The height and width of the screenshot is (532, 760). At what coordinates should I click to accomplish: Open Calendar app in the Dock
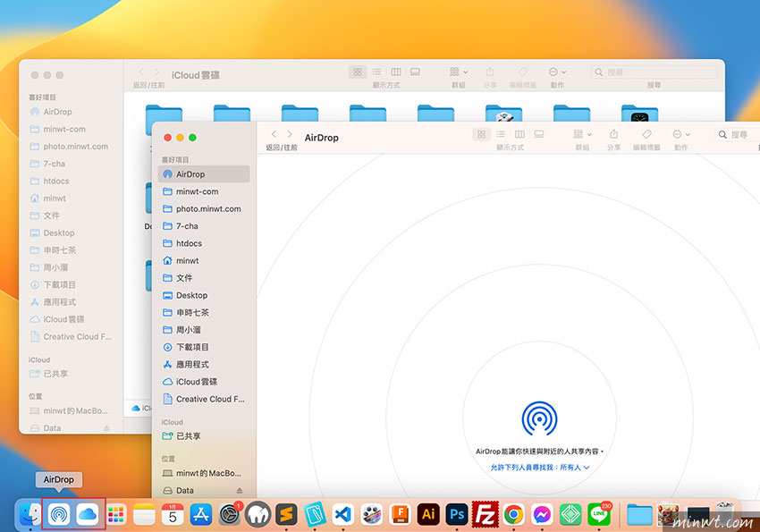[173, 514]
